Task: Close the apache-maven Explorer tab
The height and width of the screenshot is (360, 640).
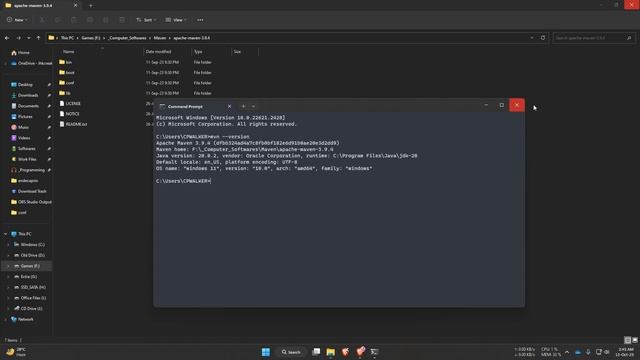Action: [x=76, y=5]
